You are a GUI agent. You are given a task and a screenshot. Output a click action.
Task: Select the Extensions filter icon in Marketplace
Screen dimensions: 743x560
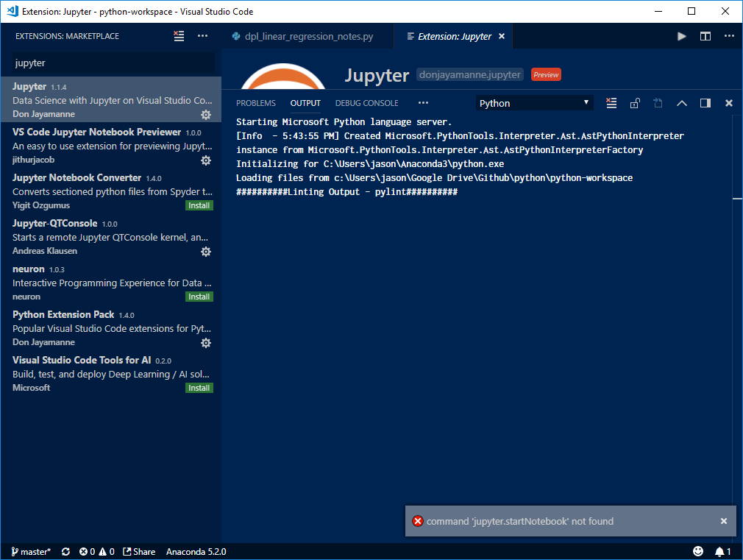click(x=179, y=35)
